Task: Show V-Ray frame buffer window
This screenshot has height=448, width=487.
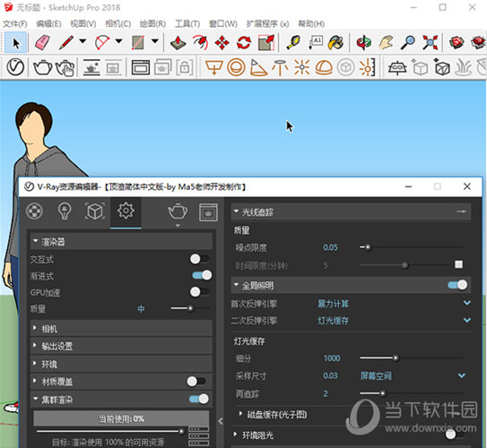Action: coord(141,67)
